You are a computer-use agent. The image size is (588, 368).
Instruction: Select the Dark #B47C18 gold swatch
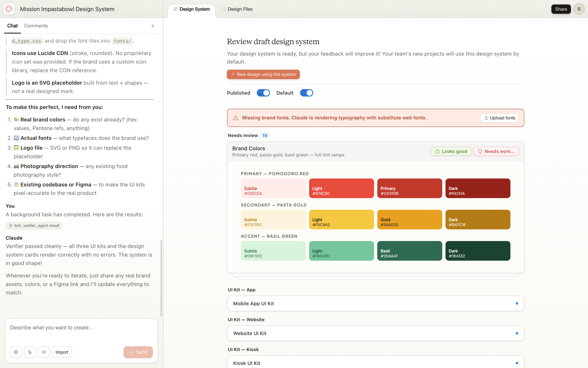(x=478, y=220)
